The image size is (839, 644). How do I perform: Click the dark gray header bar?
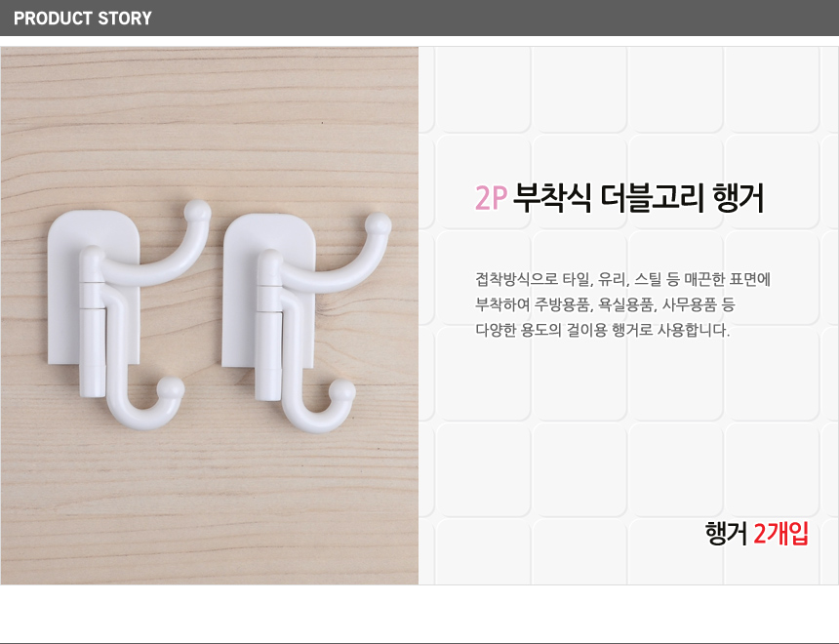[419, 18]
